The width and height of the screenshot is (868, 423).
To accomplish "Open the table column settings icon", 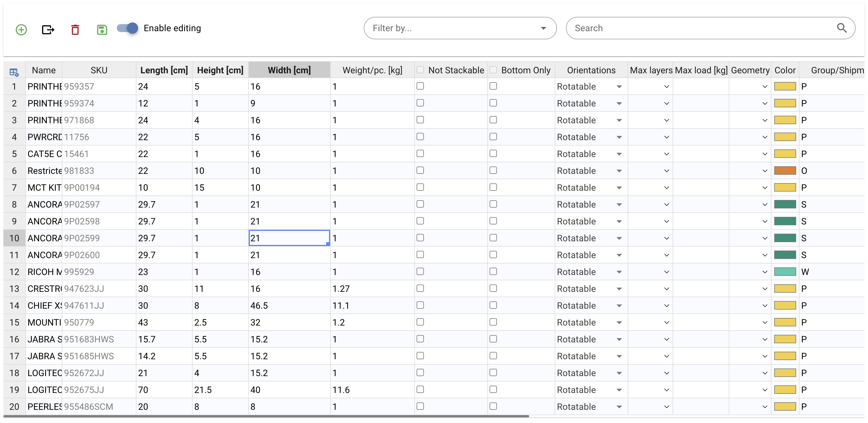I will point(14,72).
